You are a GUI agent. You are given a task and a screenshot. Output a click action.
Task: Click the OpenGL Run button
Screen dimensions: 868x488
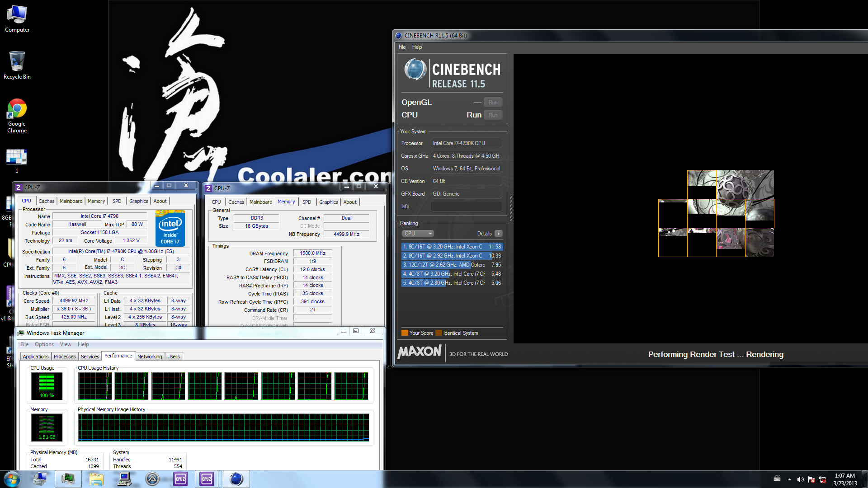(493, 103)
